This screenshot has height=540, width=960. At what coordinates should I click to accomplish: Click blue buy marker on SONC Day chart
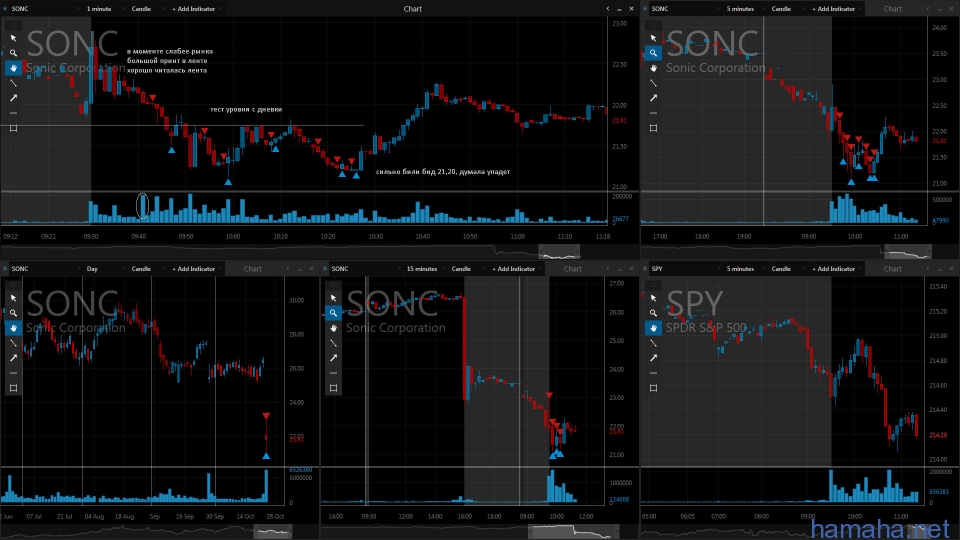pos(266,456)
